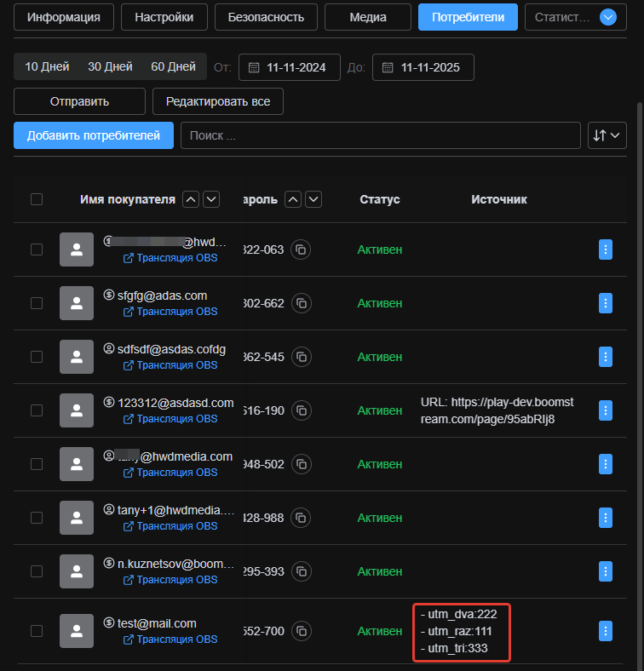This screenshot has width=644, height=671.
Task: Sort Пароль column descending arrow
Action: (x=313, y=199)
